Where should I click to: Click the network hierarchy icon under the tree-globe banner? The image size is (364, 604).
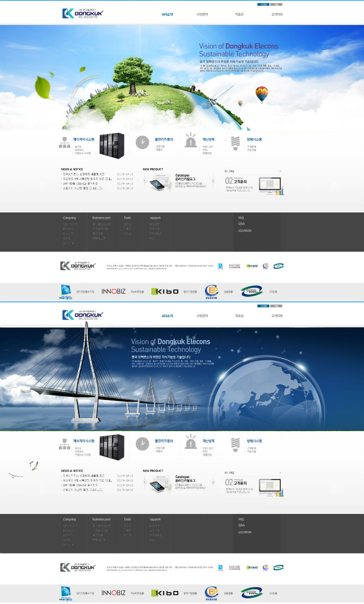tap(64, 143)
